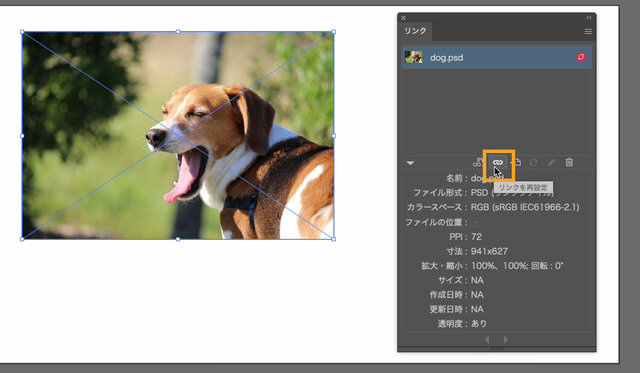
Task: Click the top-center handle of the image bounding box
Action: 178,31
